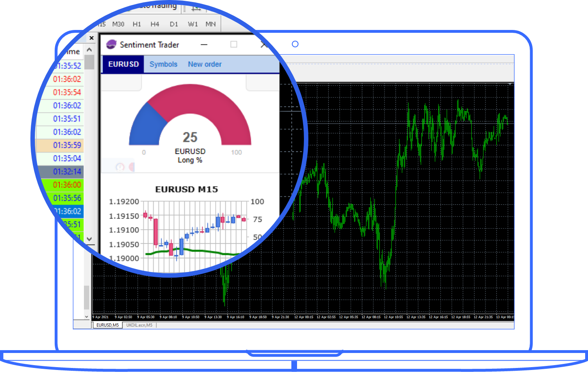Open the Symbols tab
Image resolution: width=588 pixels, height=372 pixels.
pyautogui.click(x=163, y=64)
